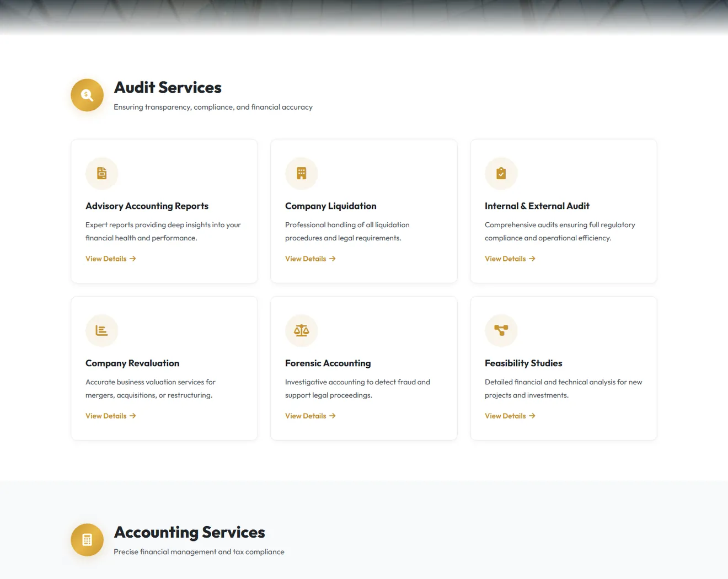Click the Accounting Services section heading
Screen dimensions: 728x579
coord(190,532)
